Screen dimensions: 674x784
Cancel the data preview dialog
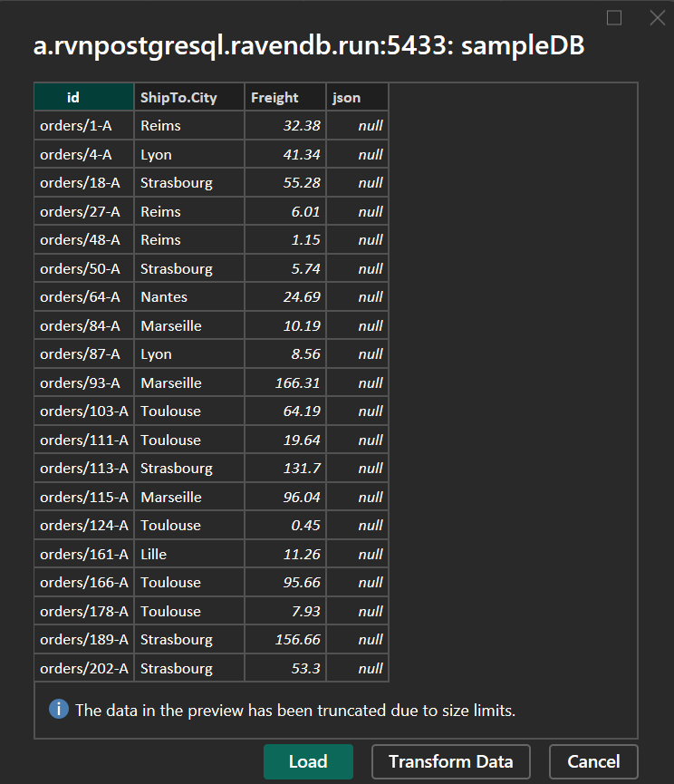click(593, 761)
